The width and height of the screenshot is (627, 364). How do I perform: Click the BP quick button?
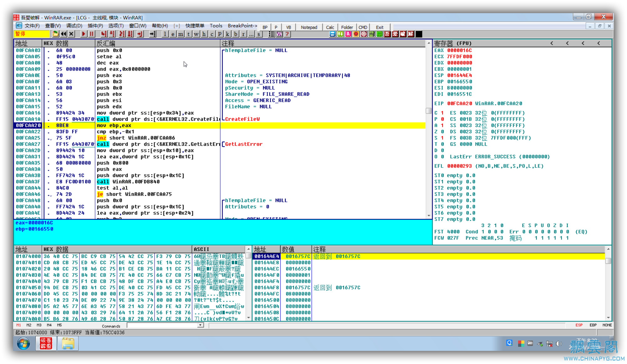pyautogui.click(x=265, y=28)
